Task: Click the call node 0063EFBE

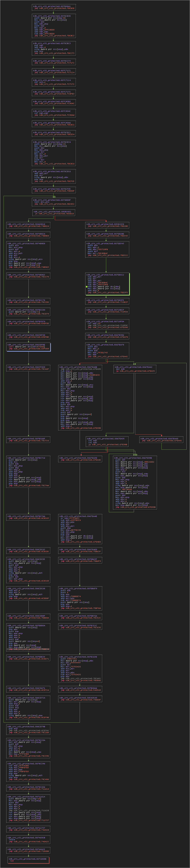Action: point(28,347)
